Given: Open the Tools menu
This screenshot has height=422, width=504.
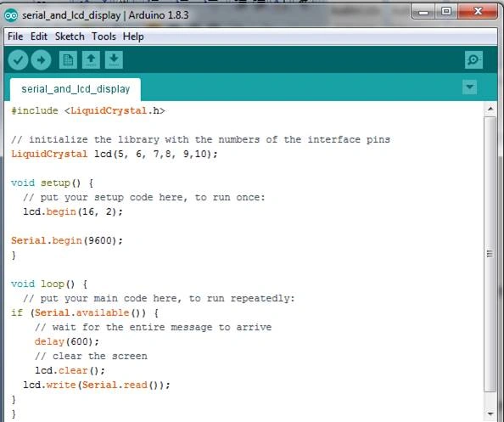Looking at the screenshot, I should click(x=104, y=37).
